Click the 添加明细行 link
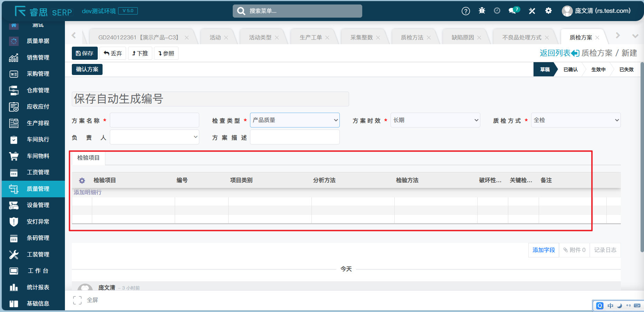Screen dimensions: 644x312 click(x=87, y=192)
